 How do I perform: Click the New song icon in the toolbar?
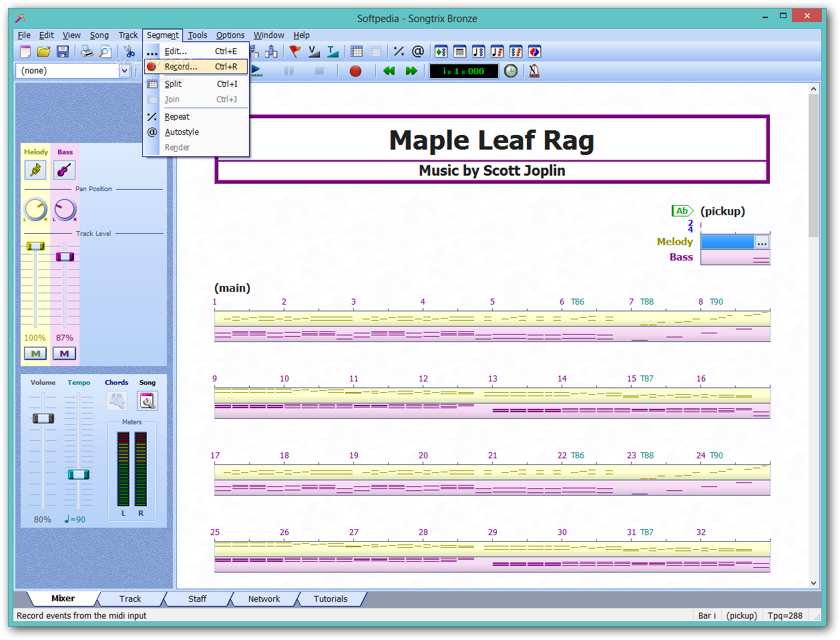coord(25,51)
